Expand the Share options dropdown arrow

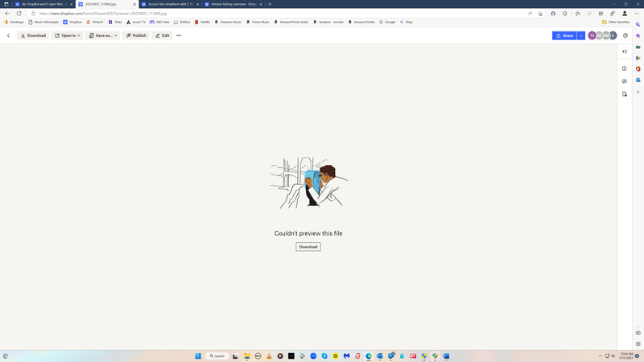[x=581, y=35]
